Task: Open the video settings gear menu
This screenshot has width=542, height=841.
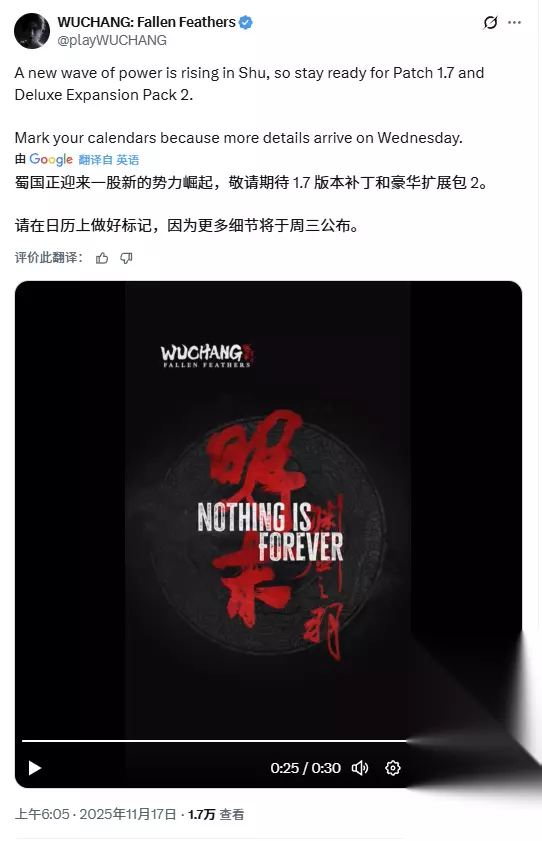Action: [393, 768]
